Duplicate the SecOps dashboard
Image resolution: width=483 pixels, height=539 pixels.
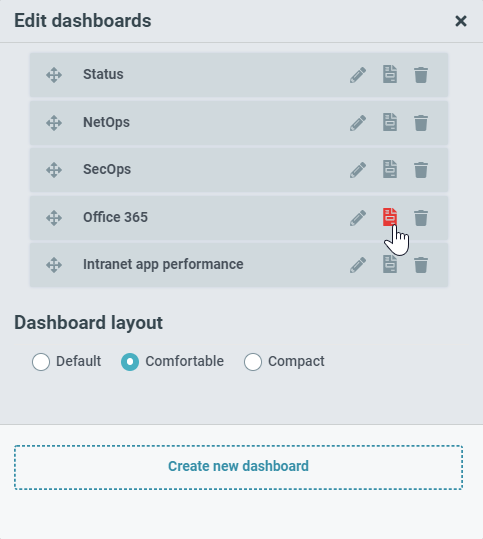(390, 169)
